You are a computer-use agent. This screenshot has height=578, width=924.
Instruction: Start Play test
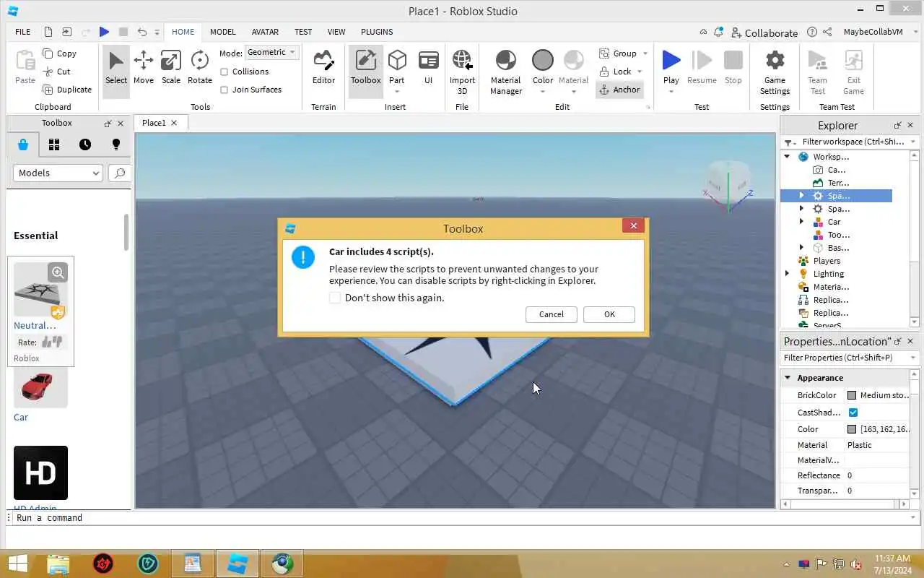(x=671, y=66)
